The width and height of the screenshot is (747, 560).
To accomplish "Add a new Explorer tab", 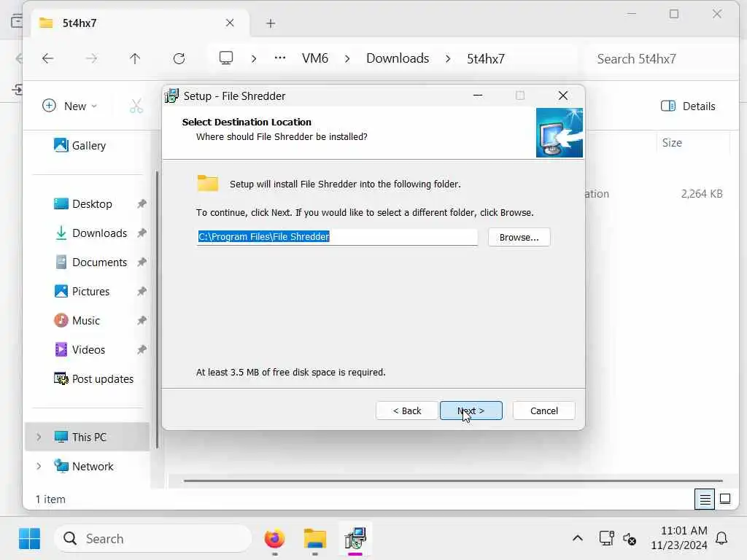I will 271,23.
